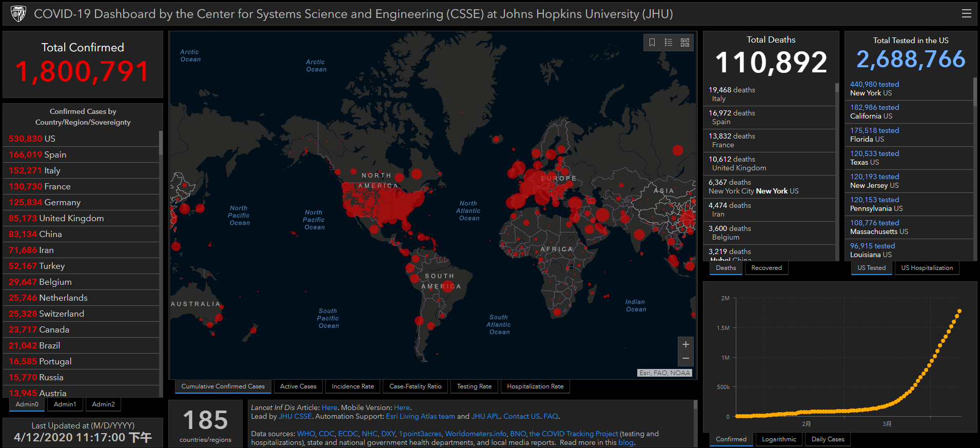Open the Lancet article Here link
This screenshot has width=980, height=448.
coord(329,407)
